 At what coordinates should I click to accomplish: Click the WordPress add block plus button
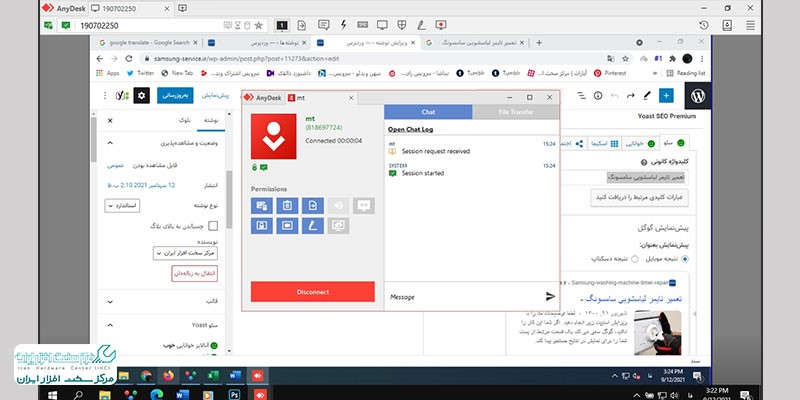point(666,95)
